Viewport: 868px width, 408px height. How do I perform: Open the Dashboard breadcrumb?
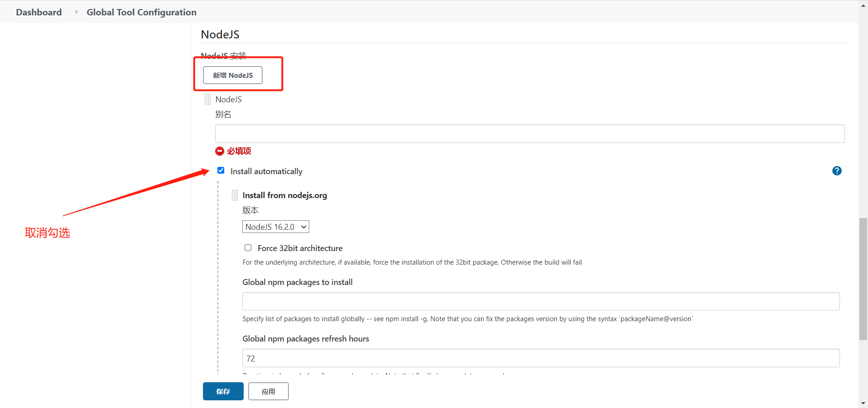pos(39,12)
